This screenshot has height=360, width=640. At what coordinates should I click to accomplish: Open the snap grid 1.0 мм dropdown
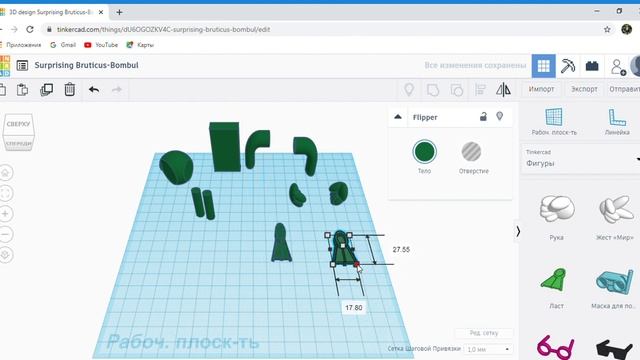[488, 349]
